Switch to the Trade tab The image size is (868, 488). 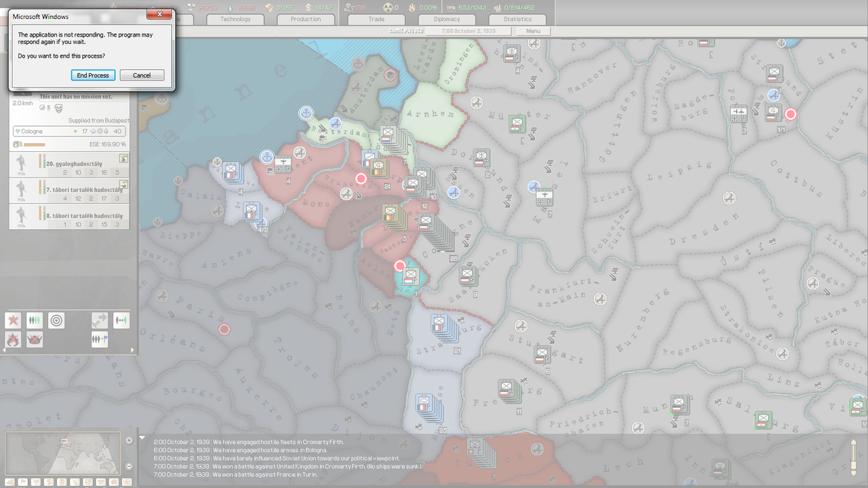tap(376, 19)
